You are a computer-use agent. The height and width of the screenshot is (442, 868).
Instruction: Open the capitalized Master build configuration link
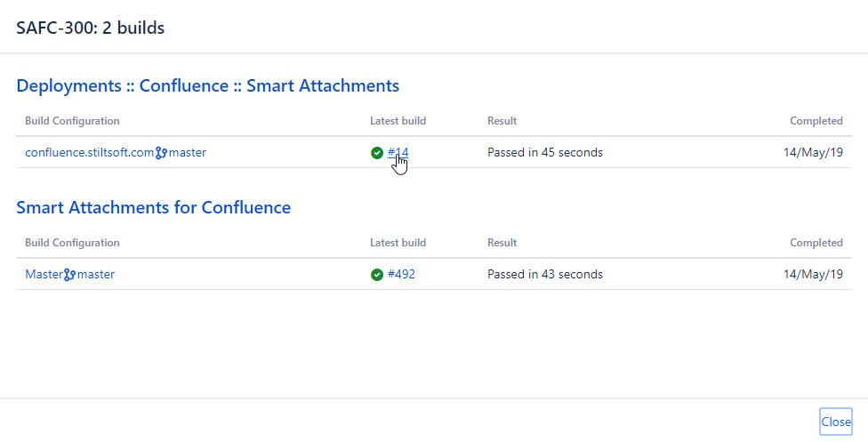click(44, 275)
